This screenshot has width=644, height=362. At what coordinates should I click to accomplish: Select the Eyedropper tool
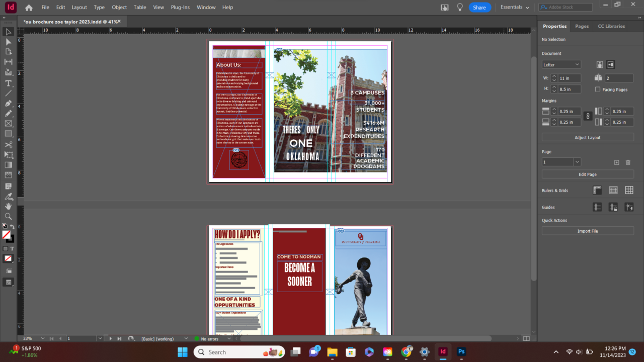(x=9, y=196)
